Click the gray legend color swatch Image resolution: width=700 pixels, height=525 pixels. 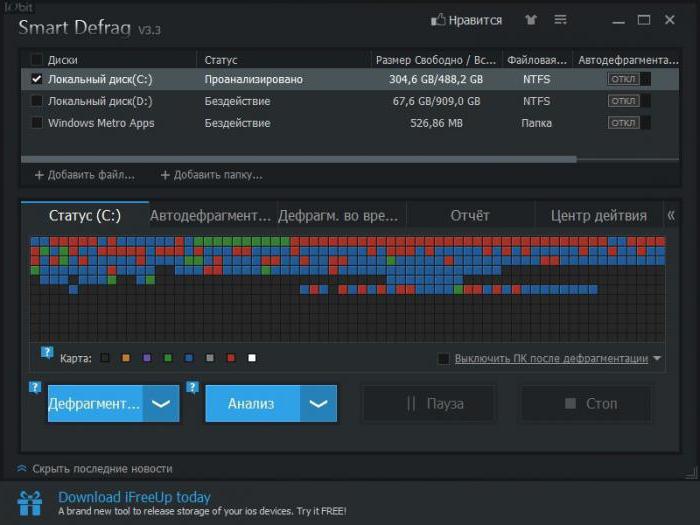pyautogui.click(x=210, y=358)
